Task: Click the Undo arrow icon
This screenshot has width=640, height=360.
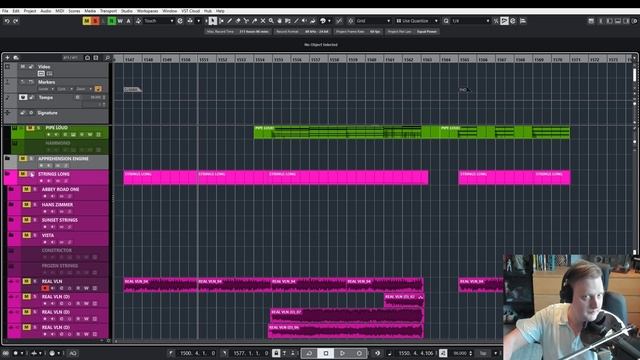Action: [7, 21]
